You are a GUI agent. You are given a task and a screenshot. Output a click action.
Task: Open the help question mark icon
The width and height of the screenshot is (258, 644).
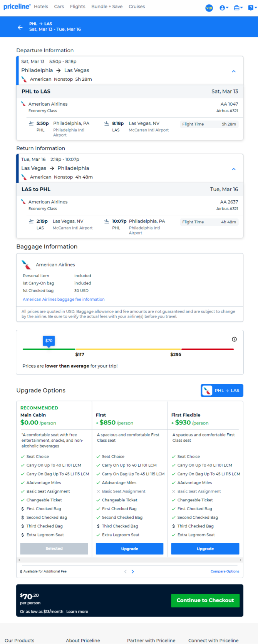point(251,8)
